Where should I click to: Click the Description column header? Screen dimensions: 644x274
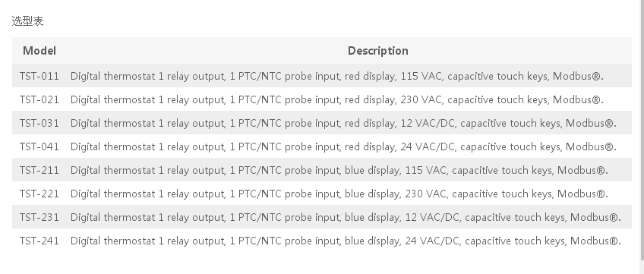pos(378,51)
